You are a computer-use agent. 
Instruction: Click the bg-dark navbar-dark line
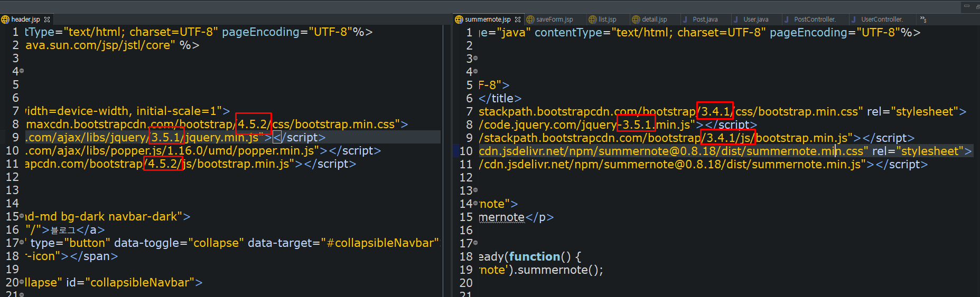108,217
